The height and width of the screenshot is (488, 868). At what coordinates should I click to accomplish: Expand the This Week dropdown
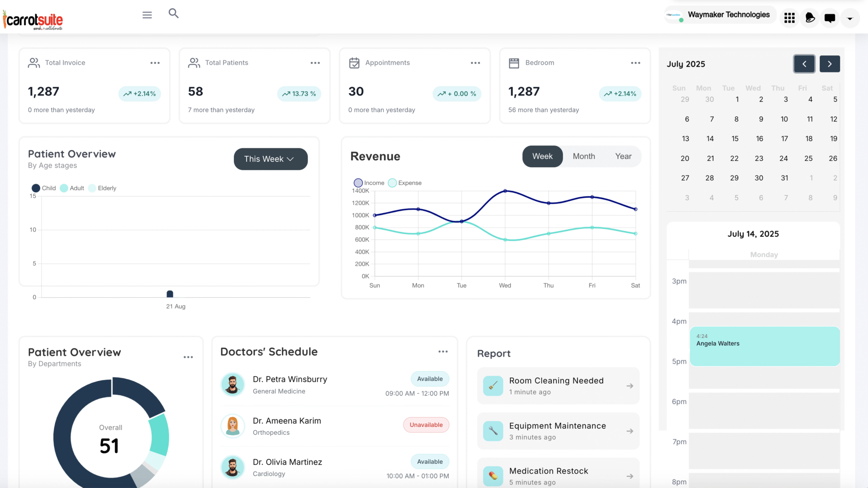tap(270, 159)
